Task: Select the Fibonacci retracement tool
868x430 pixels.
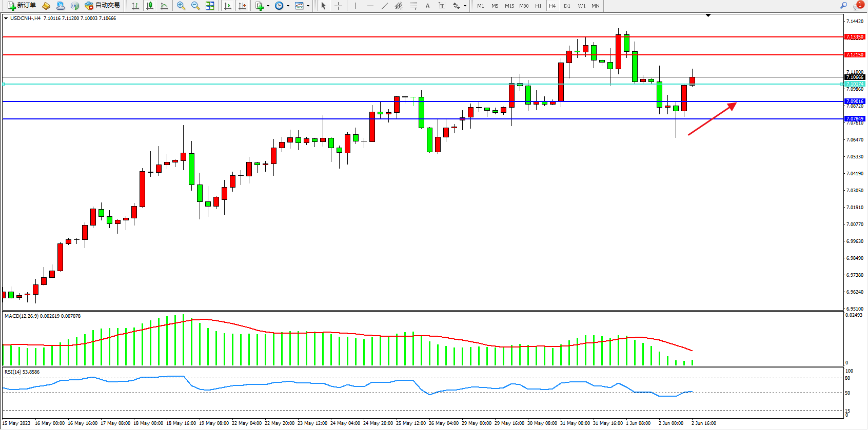Action: pyautogui.click(x=413, y=6)
